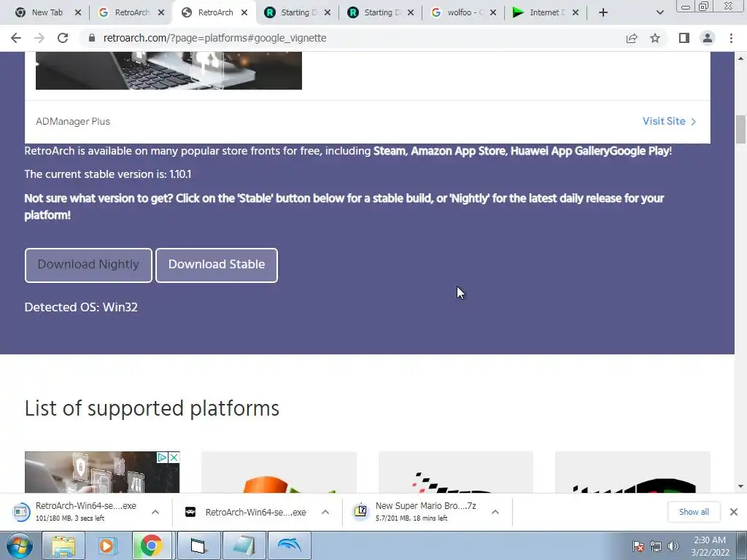Click the Visit Site ad link
Screen dimensions: 747x560
[669, 122]
